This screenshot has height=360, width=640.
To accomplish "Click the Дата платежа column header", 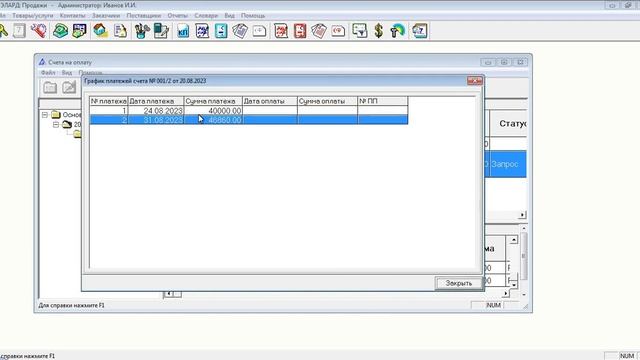I will [156, 101].
